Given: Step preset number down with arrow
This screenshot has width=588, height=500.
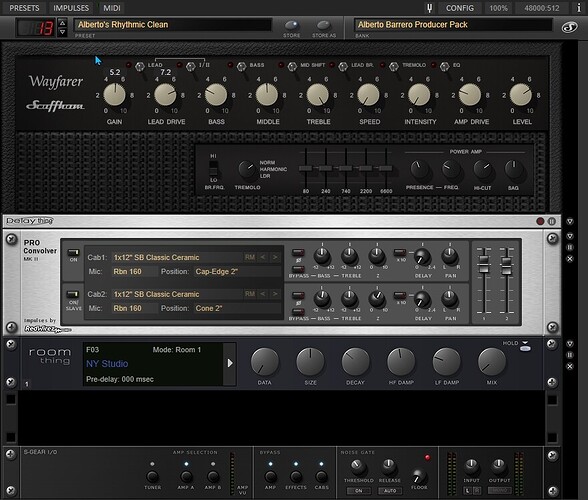Looking at the screenshot, I should tap(63, 32).
